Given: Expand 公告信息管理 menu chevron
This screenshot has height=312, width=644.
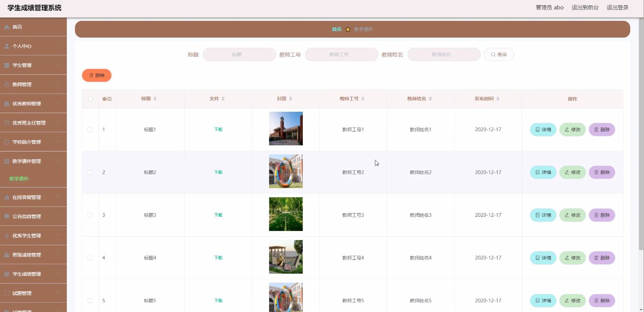Looking at the screenshot, I should pyautogui.click(x=58, y=216).
